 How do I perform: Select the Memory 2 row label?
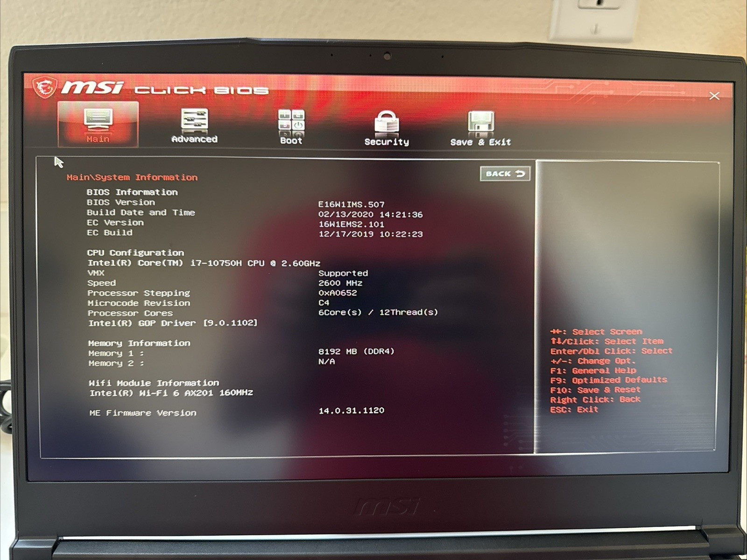(116, 363)
